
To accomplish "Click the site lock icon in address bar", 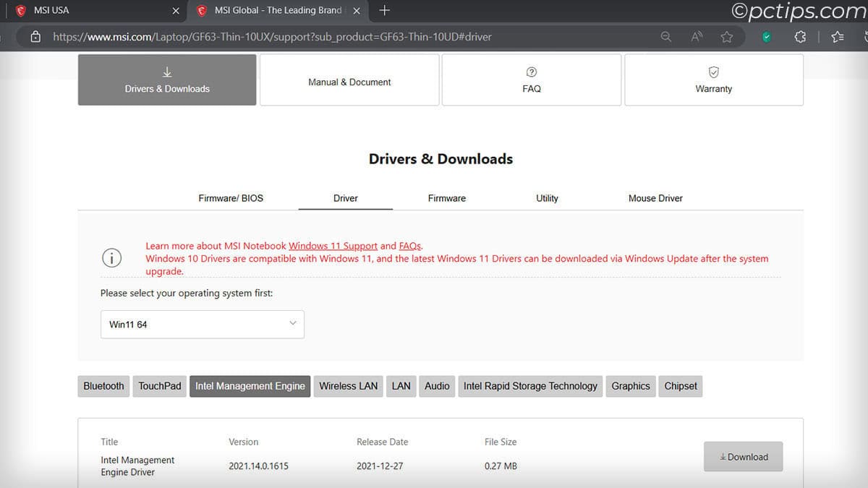I will [35, 37].
